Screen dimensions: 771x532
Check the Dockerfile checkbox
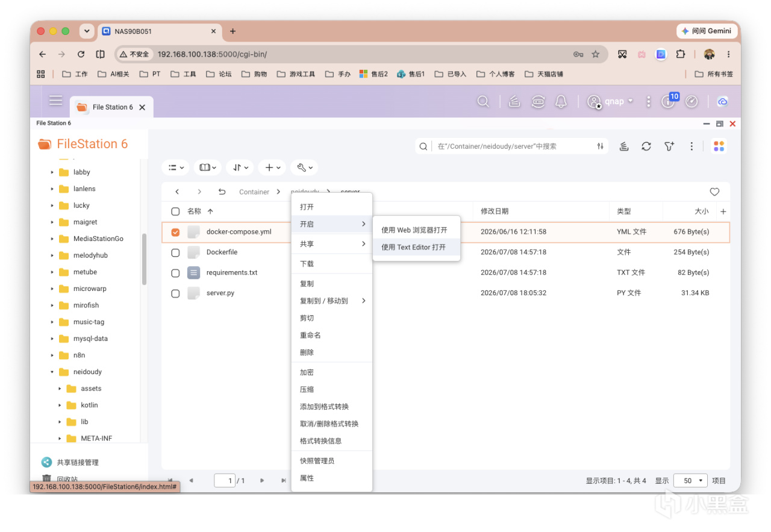coord(175,252)
